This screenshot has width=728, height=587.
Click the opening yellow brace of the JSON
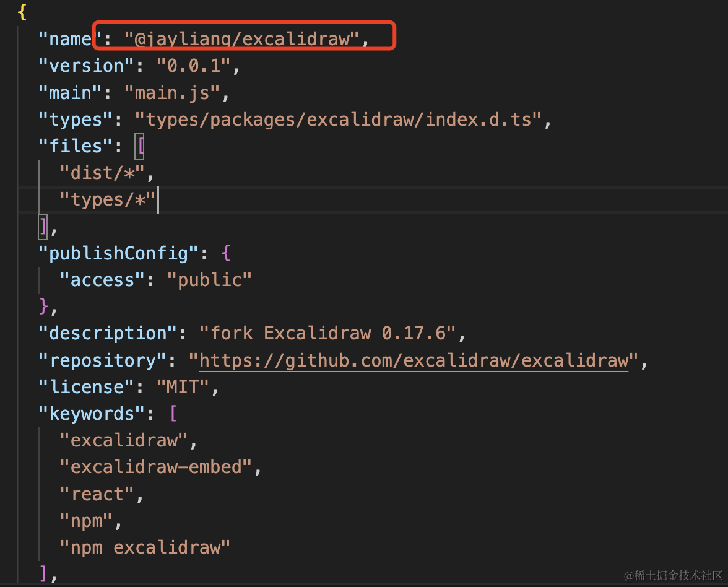(x=22, y=12)
